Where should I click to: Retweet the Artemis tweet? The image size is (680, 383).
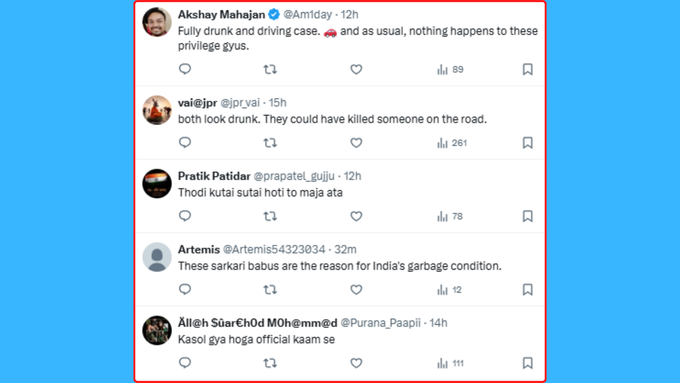tap(270, 289)
